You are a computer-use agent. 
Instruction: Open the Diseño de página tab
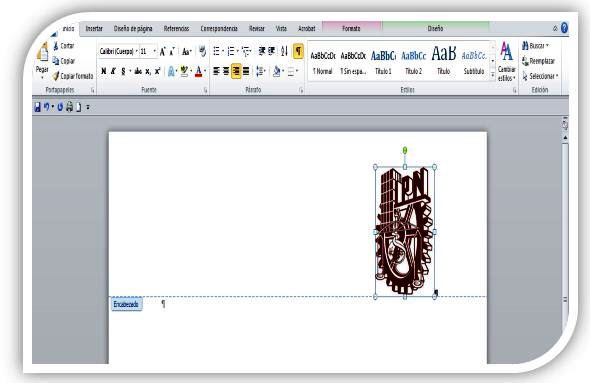(x=133, y=29)
